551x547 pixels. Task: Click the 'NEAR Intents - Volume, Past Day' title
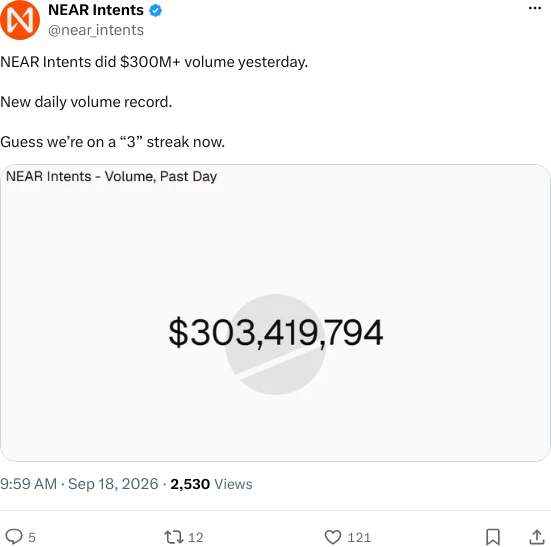click(x=111, y=176)
